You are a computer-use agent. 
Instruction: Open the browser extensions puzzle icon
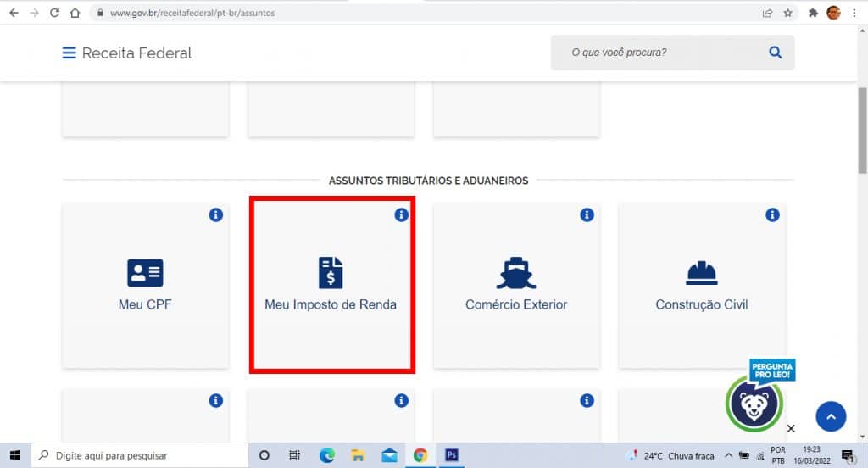[813, 13]
